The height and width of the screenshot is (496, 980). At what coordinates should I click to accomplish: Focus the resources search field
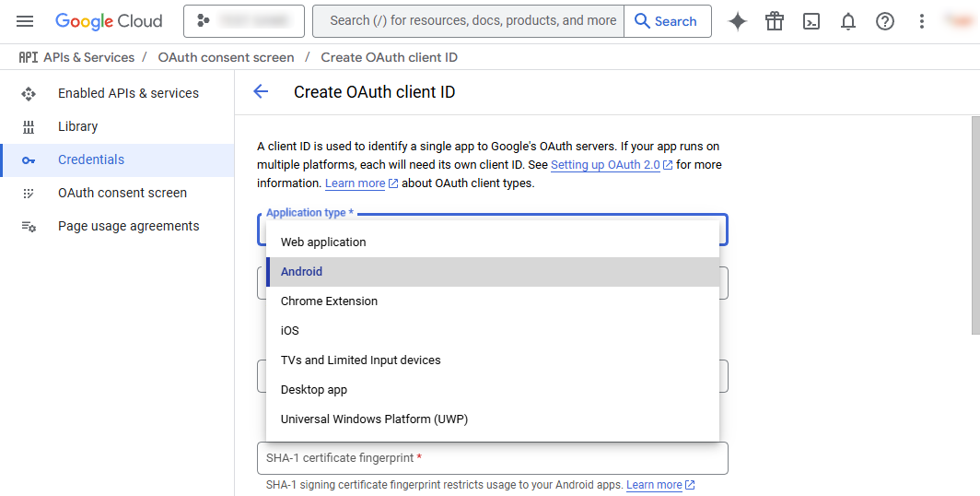pos(468,21)
